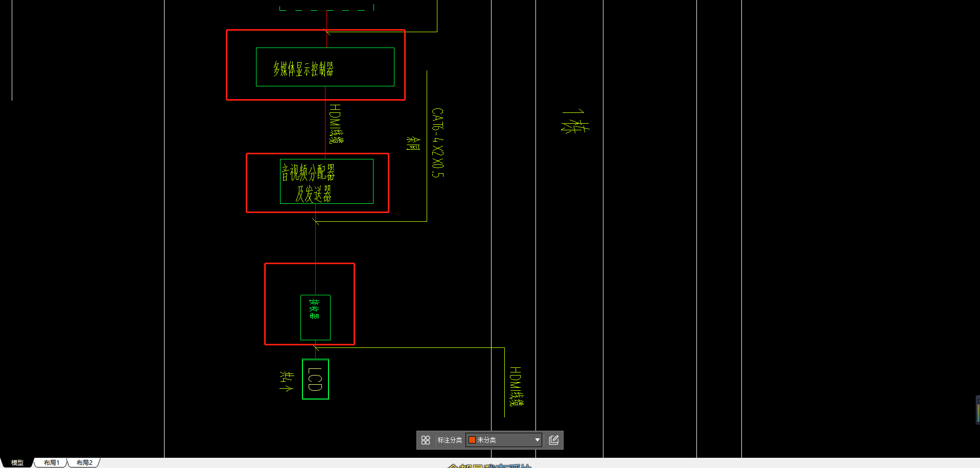Select the 音视频分配器 text in the drawing
The width and height of the screenshot is (980, 468).
tap(308, 173)
